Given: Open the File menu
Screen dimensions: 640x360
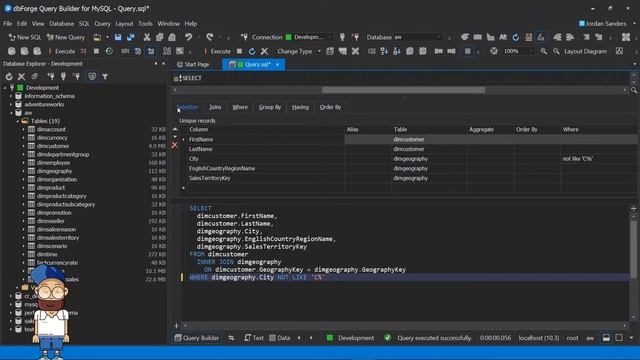Looking at the screenshot, I should pos(8,24).
